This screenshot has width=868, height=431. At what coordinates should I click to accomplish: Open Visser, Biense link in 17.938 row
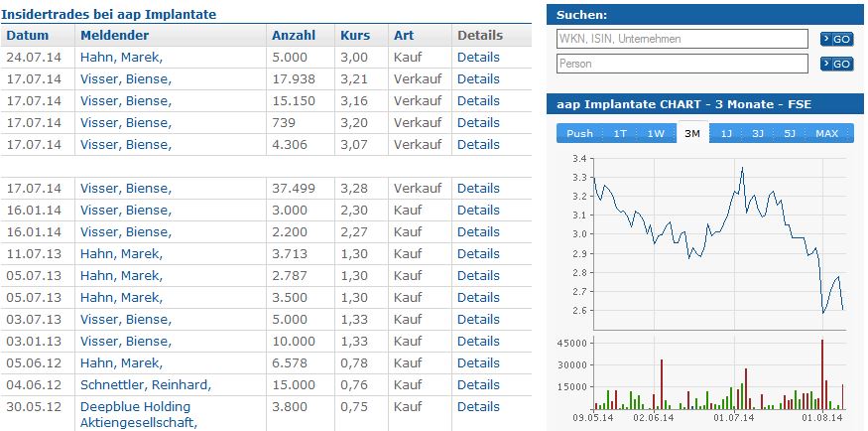pos(126,79)
